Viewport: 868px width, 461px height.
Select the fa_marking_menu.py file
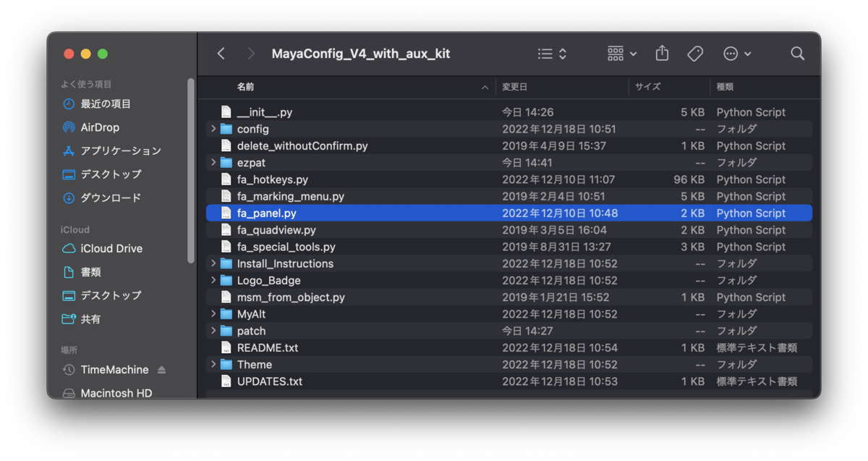coord(291,196)
